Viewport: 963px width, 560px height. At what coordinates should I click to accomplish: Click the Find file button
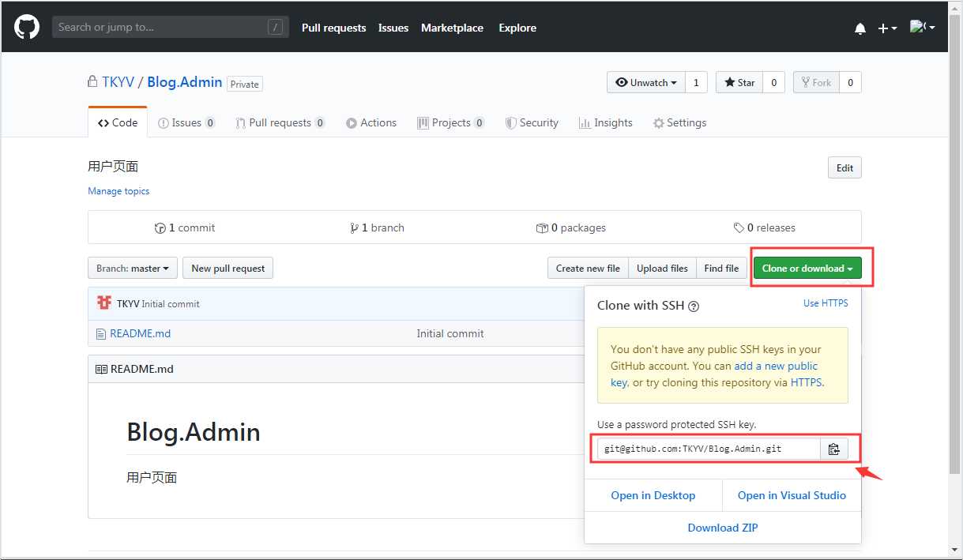pos(721,268)
